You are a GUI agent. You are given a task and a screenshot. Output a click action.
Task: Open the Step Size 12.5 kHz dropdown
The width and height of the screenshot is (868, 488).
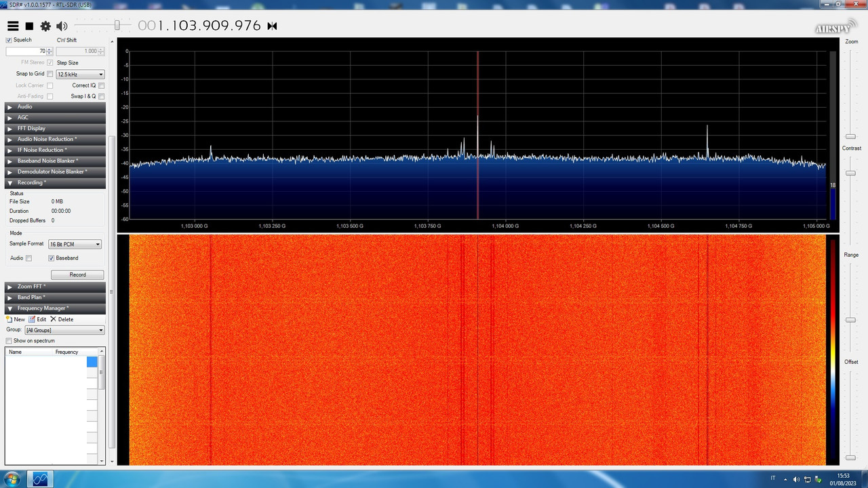pyautogui.click(x=80, y=74)
